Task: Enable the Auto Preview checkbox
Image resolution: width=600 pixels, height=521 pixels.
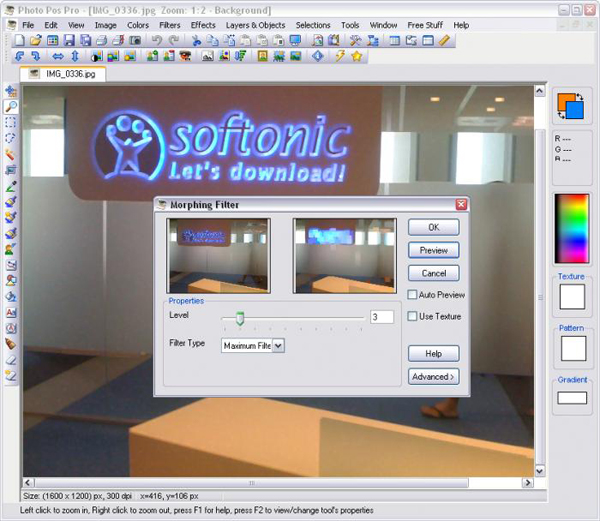Action: point(413,295)
